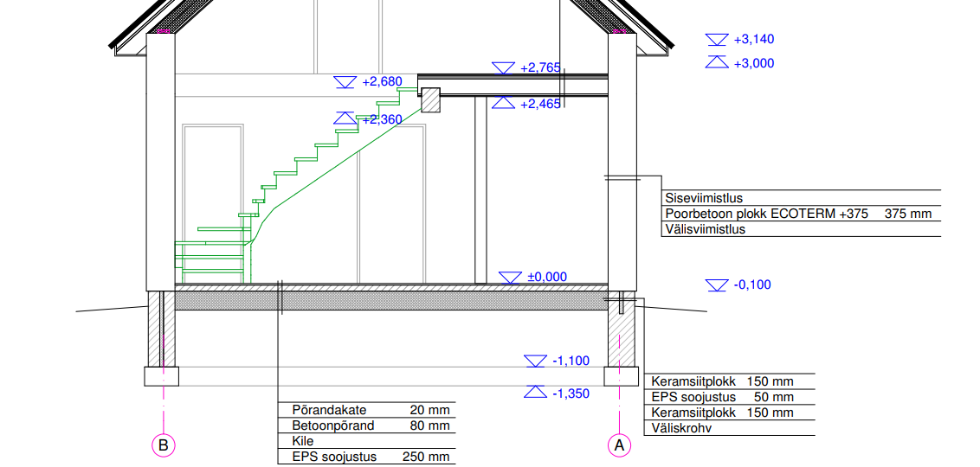Select the Põrandakate 20 mm floor label
The height and width of the screenshot is (467, 980).
point(365,410)
